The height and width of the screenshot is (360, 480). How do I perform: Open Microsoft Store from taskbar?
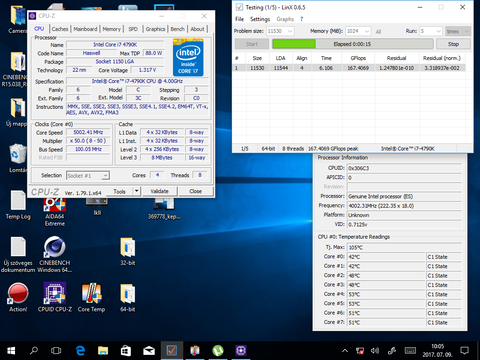(126, 351)
